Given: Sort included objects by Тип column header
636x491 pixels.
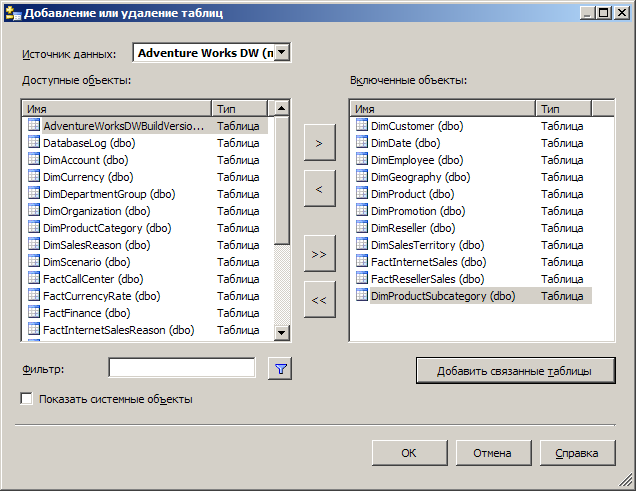Looking at the screenshot, I should point(563,109).
